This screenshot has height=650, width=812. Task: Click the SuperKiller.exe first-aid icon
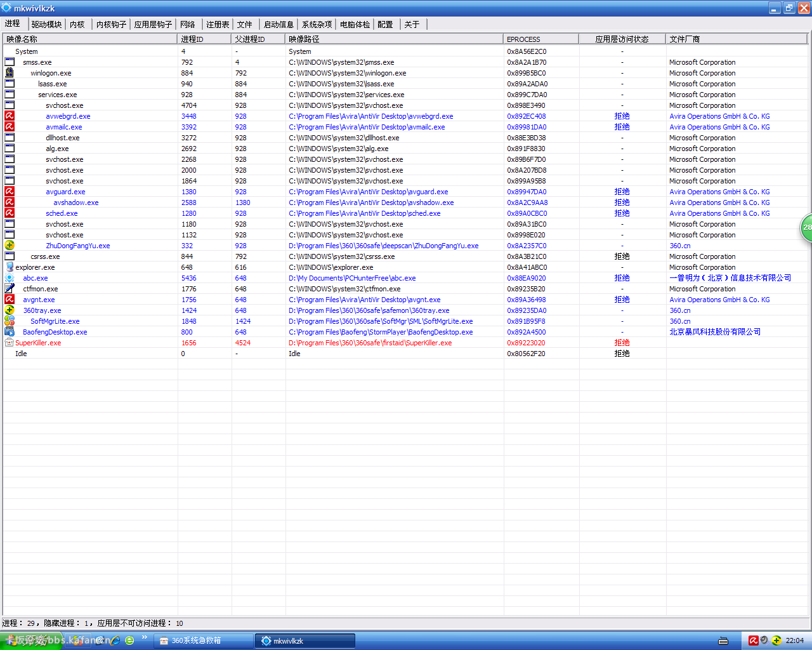pyautogui.click(x=10, y=343)
